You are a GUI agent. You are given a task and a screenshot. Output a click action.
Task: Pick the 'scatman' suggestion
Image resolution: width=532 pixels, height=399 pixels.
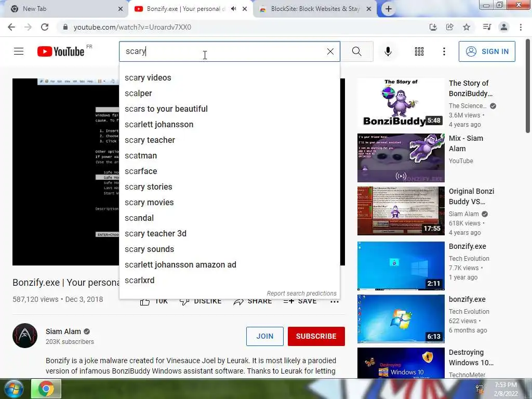(229, 156)
